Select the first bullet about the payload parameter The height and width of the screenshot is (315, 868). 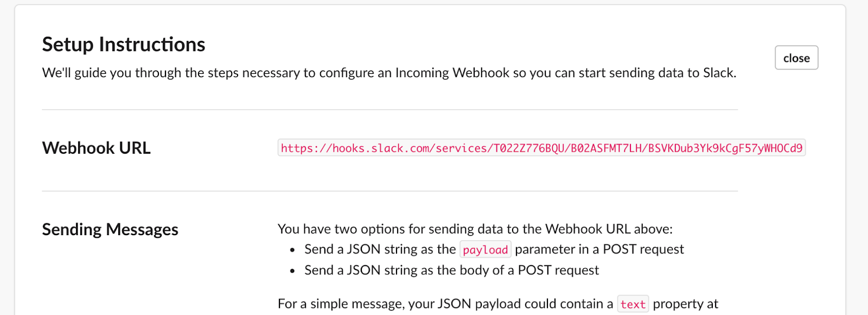tap(494, 249)
